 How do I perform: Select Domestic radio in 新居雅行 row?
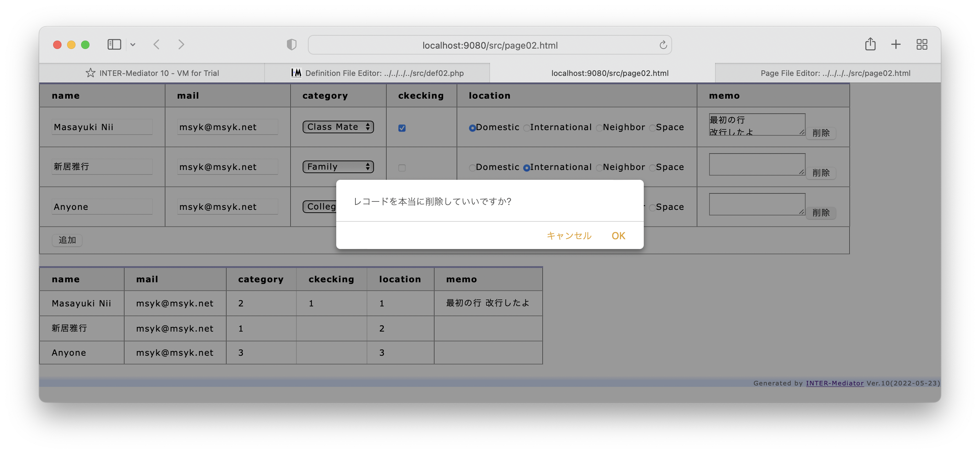coord(472,168)
